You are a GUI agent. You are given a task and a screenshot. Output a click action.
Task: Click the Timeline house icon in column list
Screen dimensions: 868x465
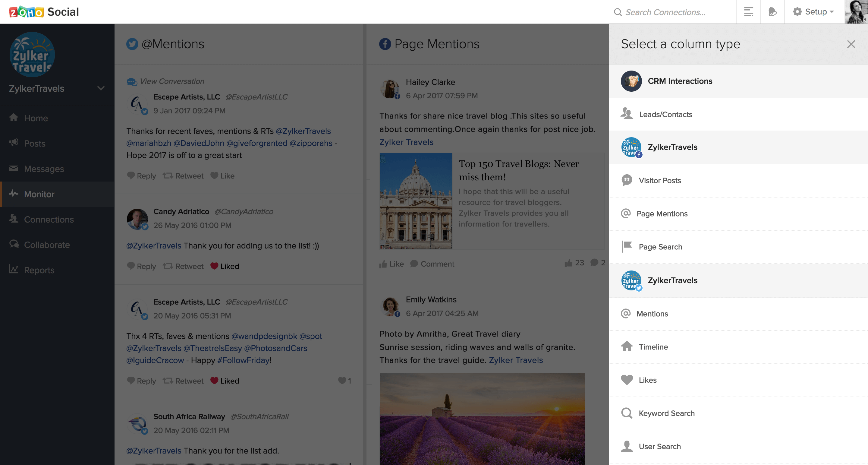(x=627, y=347)
